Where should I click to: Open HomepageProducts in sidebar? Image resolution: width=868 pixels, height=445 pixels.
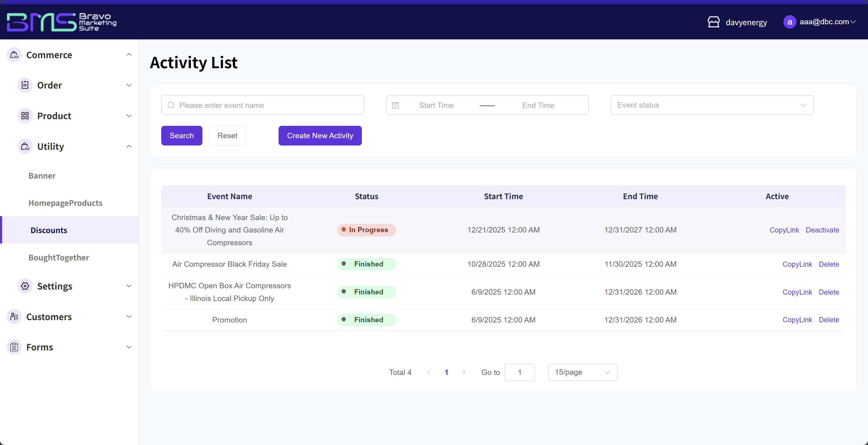click(65, 203)
